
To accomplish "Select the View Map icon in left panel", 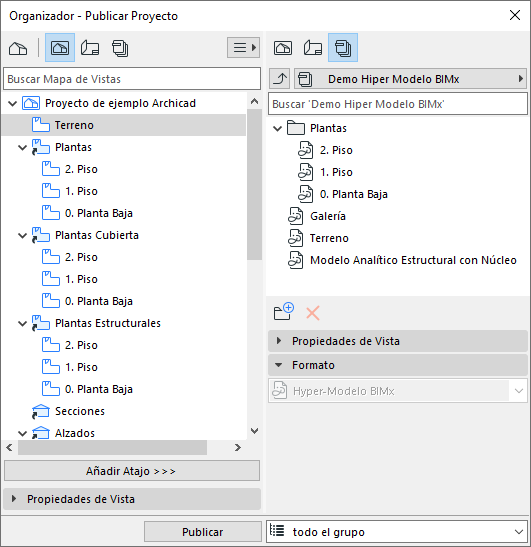I will click(x=60, y=48).
